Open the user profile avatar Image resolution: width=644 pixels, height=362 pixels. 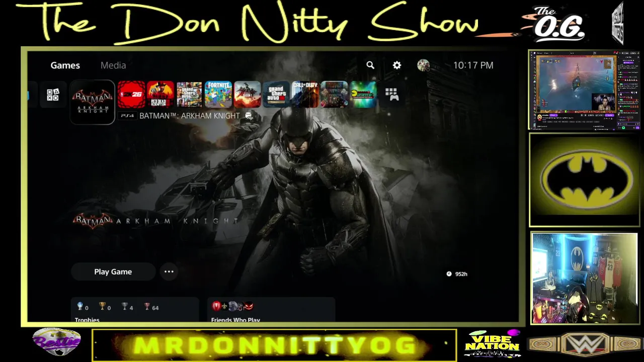click(423, 65)
